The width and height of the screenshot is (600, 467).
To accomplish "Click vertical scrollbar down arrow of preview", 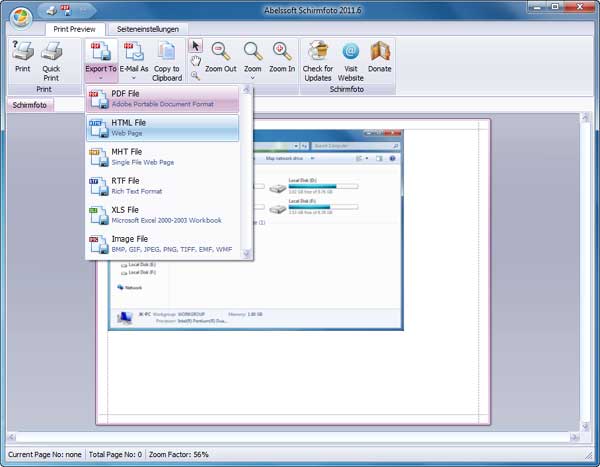I will coord(585,427).
